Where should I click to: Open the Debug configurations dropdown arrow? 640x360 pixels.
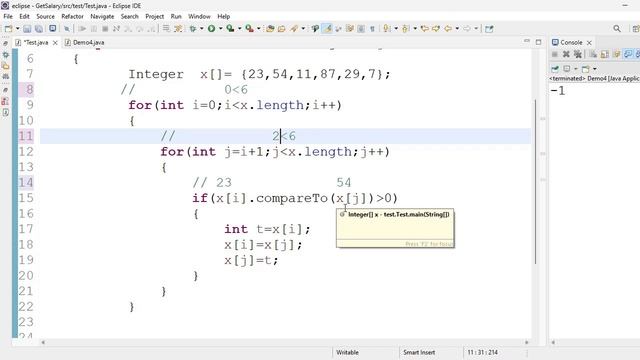(201, 29)
